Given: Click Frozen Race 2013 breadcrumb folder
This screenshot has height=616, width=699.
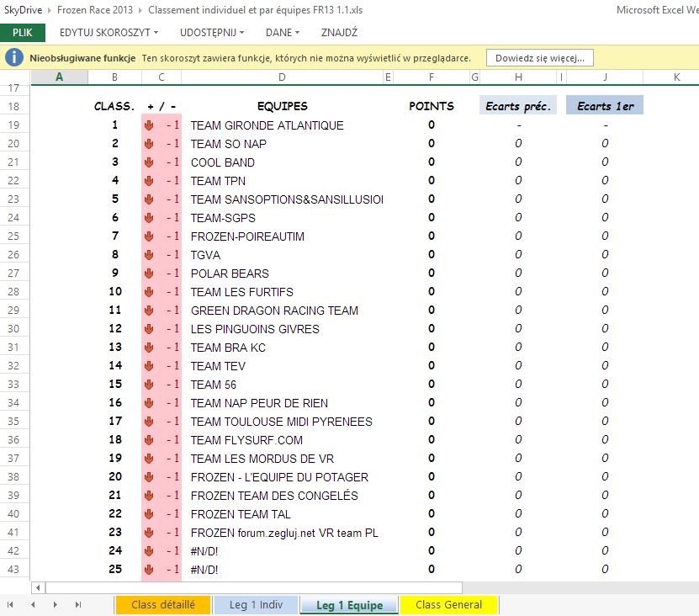Looking at the screenshot, I should pos(95,10).
